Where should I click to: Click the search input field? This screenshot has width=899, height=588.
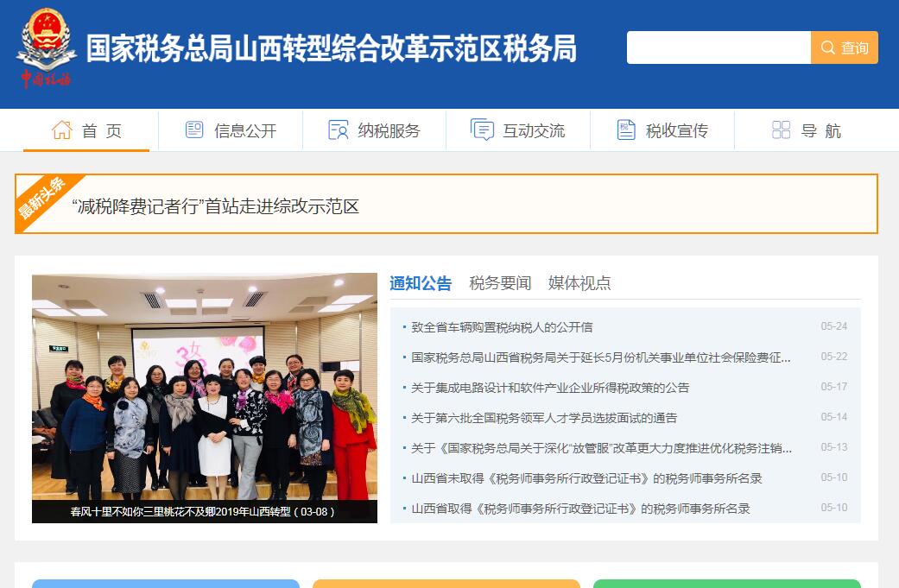(719, 47)
